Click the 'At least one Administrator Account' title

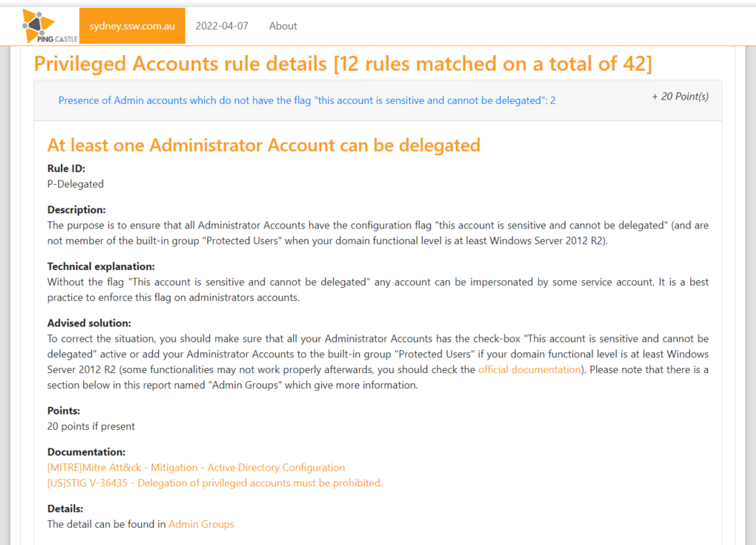[x=264, y=145]
